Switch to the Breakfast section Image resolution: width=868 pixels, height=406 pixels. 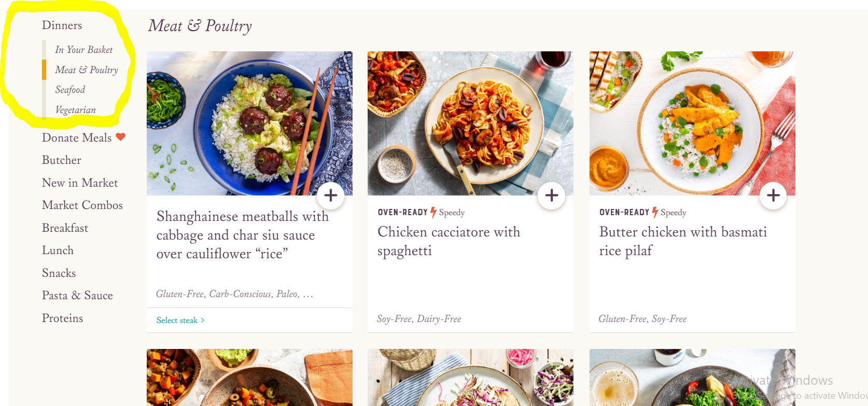point(65,228)
